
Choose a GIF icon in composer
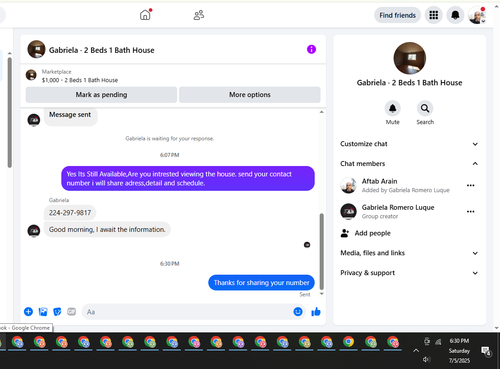point(72,312)
